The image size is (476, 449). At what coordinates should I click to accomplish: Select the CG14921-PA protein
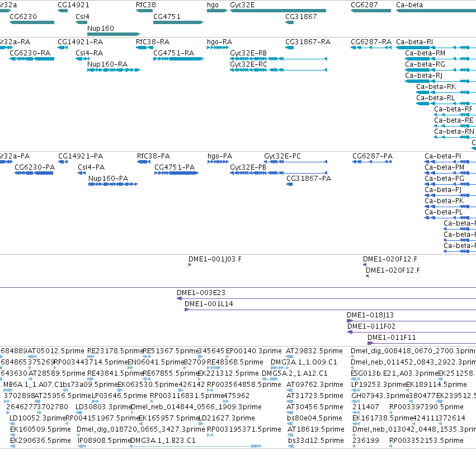[x=63, y=162]
